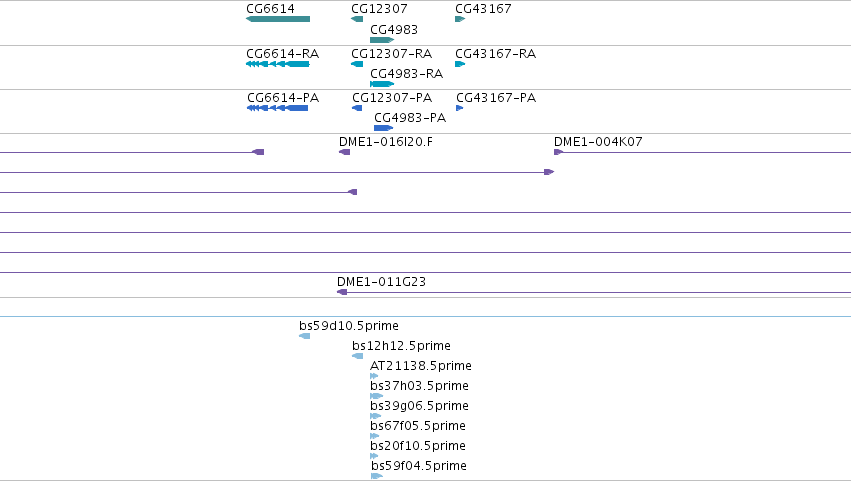This screenshot has width=851, height=481.
Task: Click the bs67f05.5prime label
Action: coord(418,426)
